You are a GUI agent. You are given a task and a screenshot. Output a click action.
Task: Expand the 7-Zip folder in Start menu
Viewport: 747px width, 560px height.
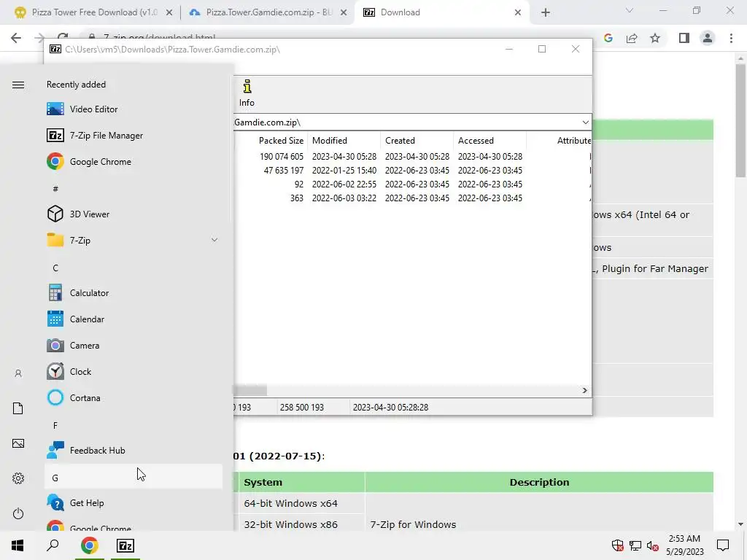point(133,240)
